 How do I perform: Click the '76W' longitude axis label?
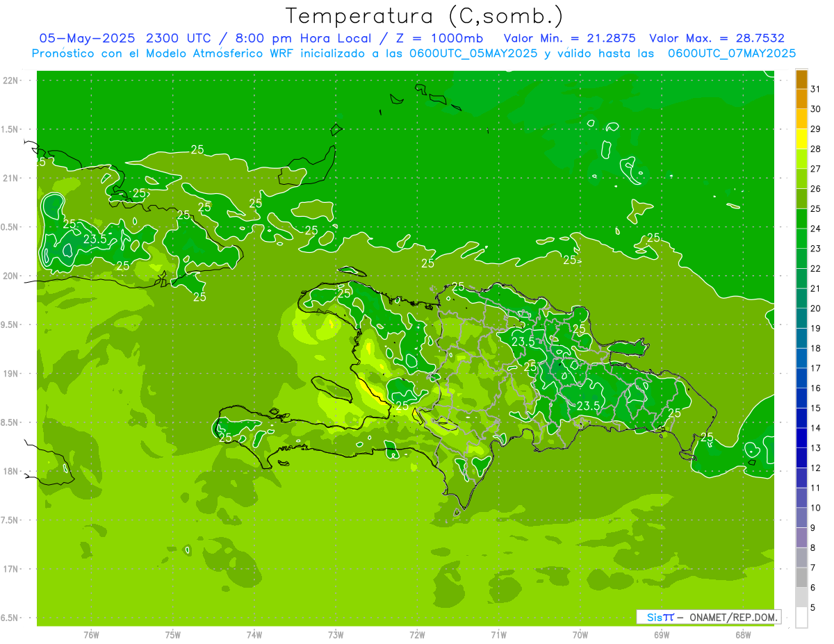point(91,636)
